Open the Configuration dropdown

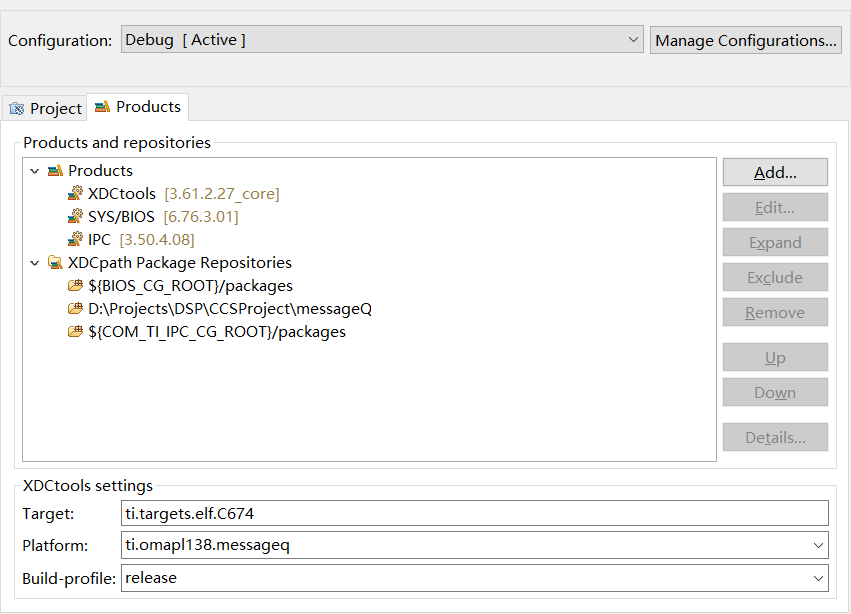(633, 40)
